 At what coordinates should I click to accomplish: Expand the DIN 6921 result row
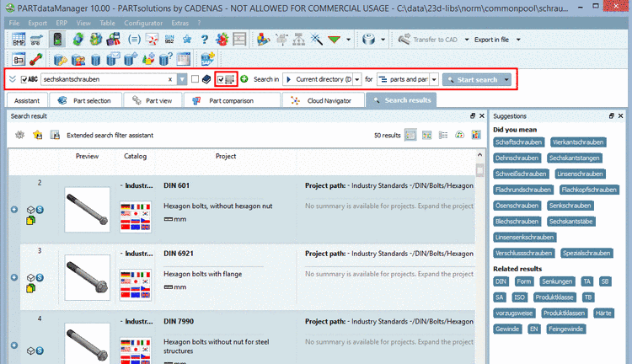14,277
